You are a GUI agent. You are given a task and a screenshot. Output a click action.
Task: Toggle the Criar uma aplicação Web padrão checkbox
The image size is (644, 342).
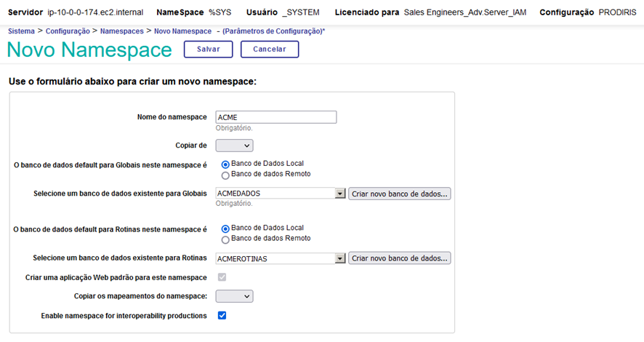[222, 277]
